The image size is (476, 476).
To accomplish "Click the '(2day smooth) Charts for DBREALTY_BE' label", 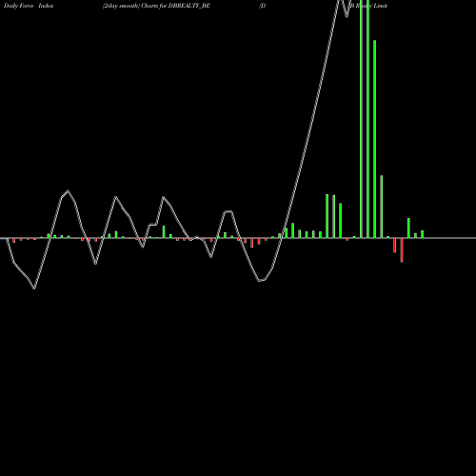I will point(156,6).
